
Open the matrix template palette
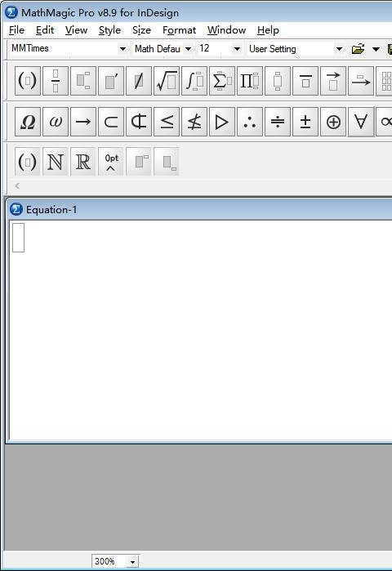(385, 81)
